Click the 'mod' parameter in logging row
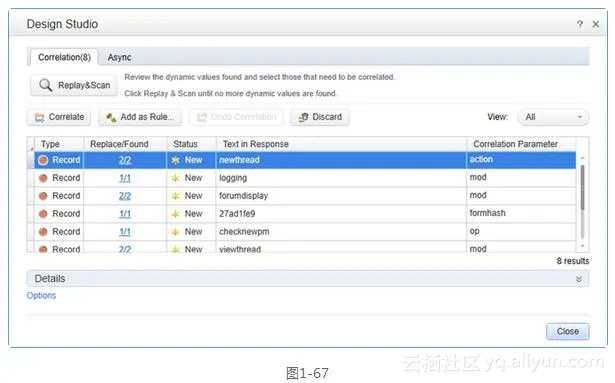Image resolution: width=615 pixels, height=383 pixels. pos(521,178)
